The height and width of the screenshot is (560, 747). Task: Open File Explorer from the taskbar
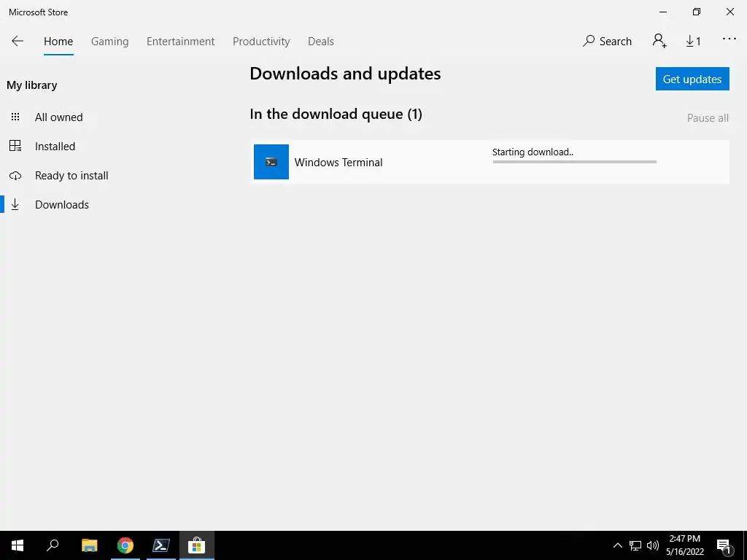(89, 545)
